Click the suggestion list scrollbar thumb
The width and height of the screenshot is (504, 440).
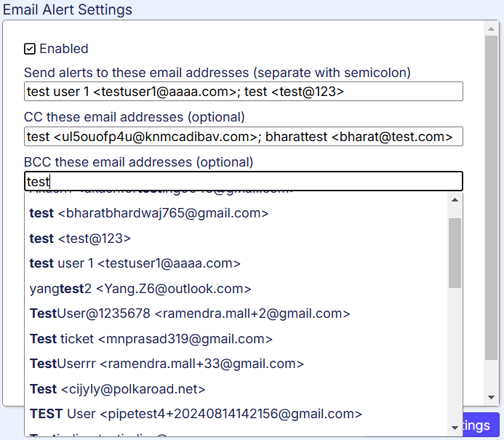point(455,252)
